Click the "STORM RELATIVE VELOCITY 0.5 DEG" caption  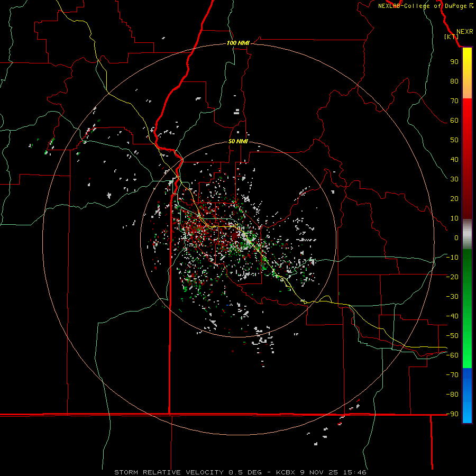pos(188,472)
